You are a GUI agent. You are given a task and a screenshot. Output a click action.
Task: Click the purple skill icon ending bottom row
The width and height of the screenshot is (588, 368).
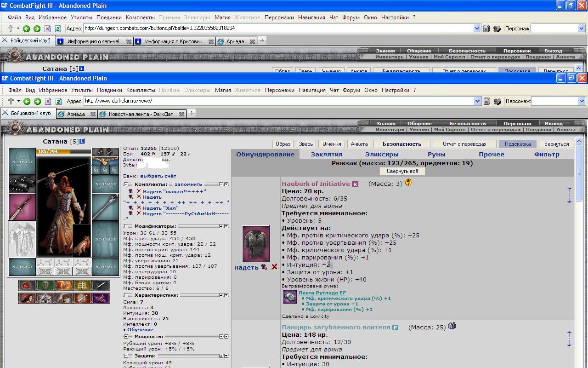point(101,299)
